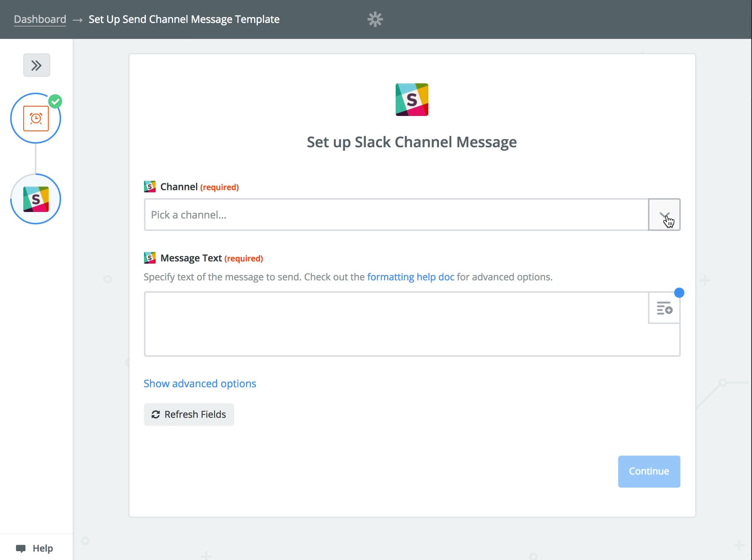752x560 pixels.
Task: Show advanced options
Action: [200, 384]
